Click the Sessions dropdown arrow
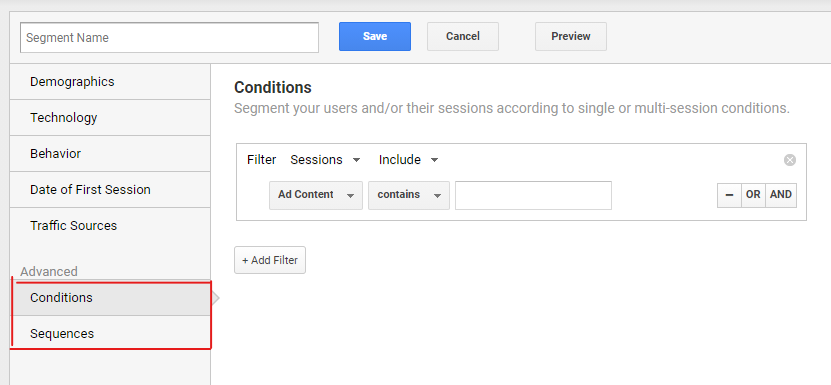The image size is (831, 385). click(357, 160)
